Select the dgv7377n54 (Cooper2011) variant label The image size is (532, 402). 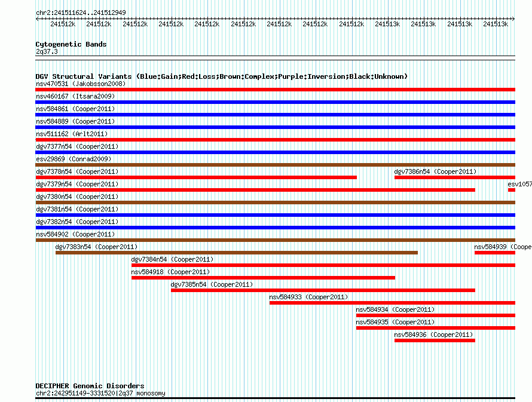pos(77,146)
